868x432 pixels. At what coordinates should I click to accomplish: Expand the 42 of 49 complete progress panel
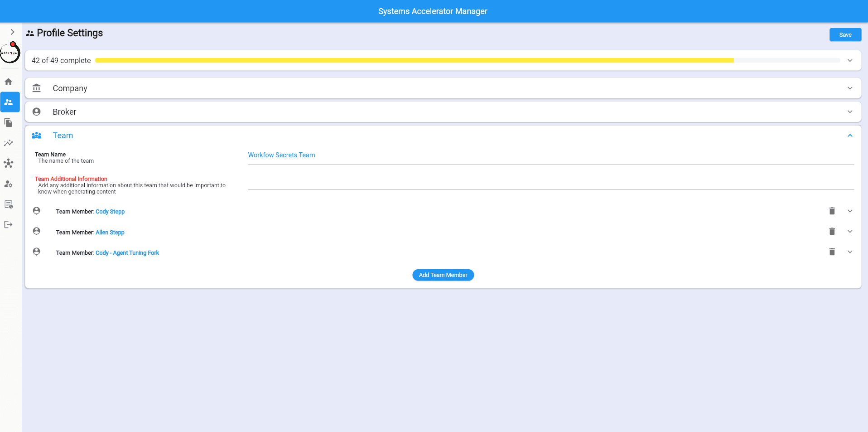coord(850,61)
